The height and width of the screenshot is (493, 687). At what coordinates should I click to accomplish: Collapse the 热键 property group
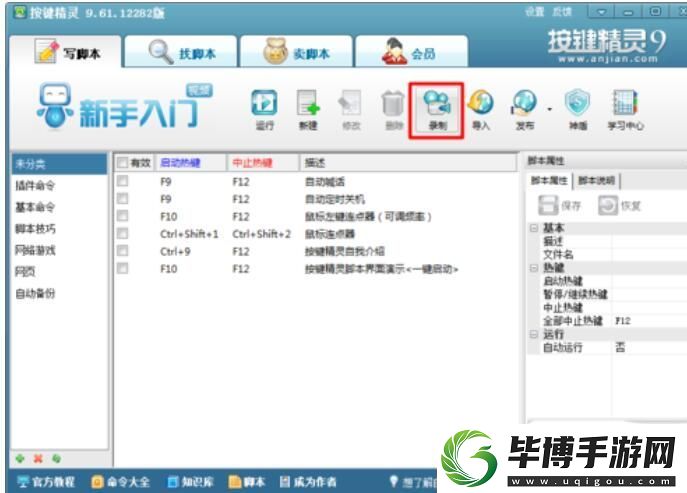click(x=534, y=268)
